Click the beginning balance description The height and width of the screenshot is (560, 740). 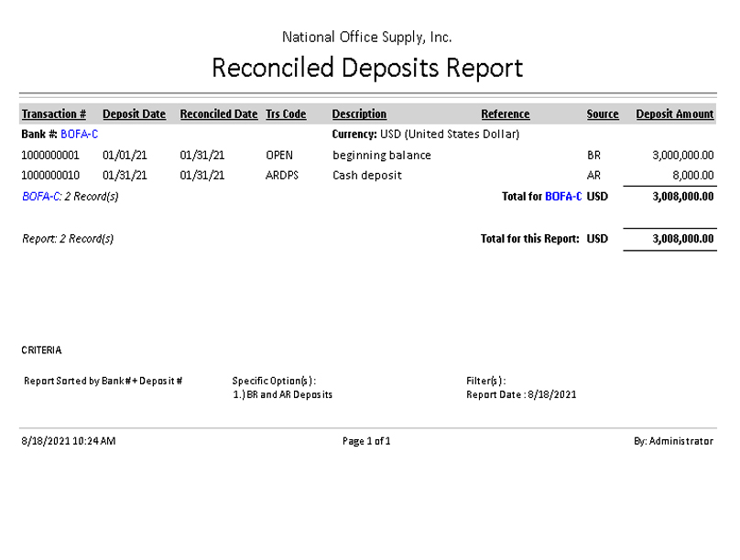pyautogui.click(x=381, y=156)
